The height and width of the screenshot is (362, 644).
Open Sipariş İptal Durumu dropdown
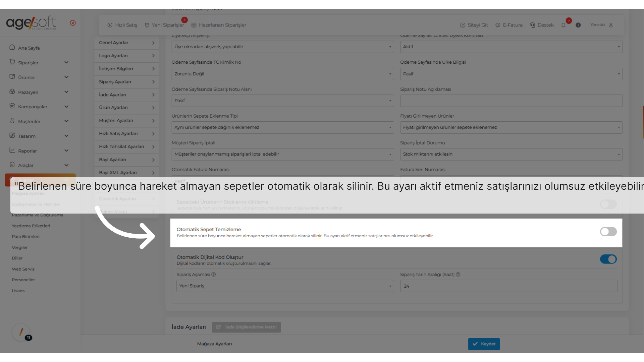[x=511, y=154]
